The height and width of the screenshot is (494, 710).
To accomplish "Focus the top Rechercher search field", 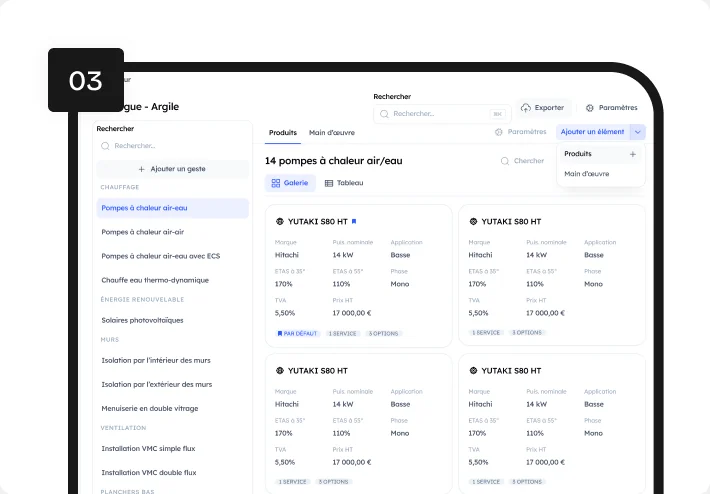I will pyautogui.click(x=442, y=114).
